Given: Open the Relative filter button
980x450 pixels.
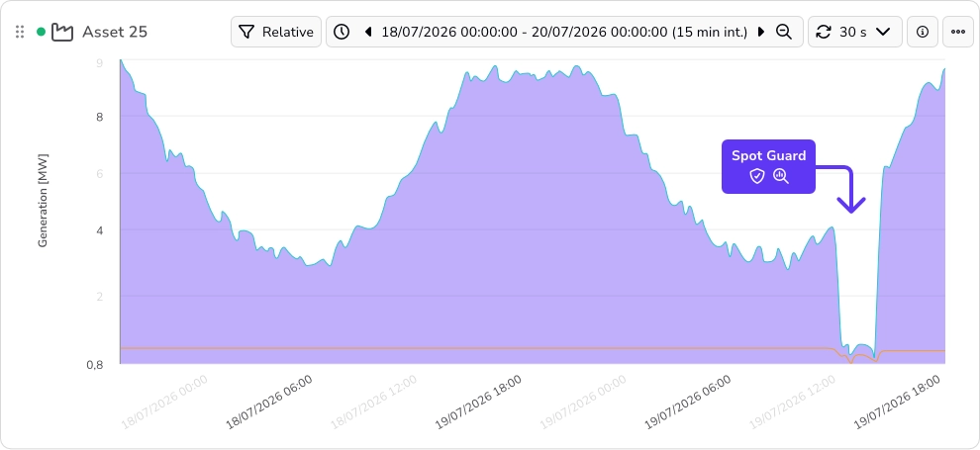Looking at the screenshot, I should 276,32.
